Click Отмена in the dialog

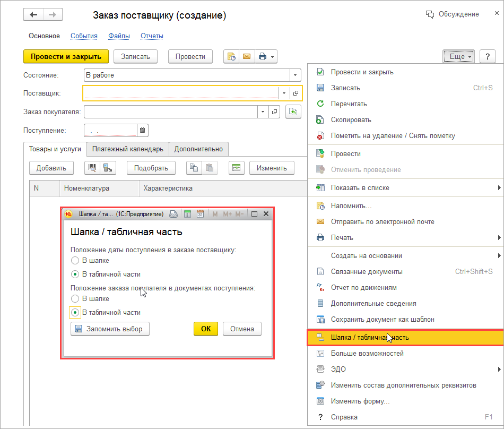[242, 329]
